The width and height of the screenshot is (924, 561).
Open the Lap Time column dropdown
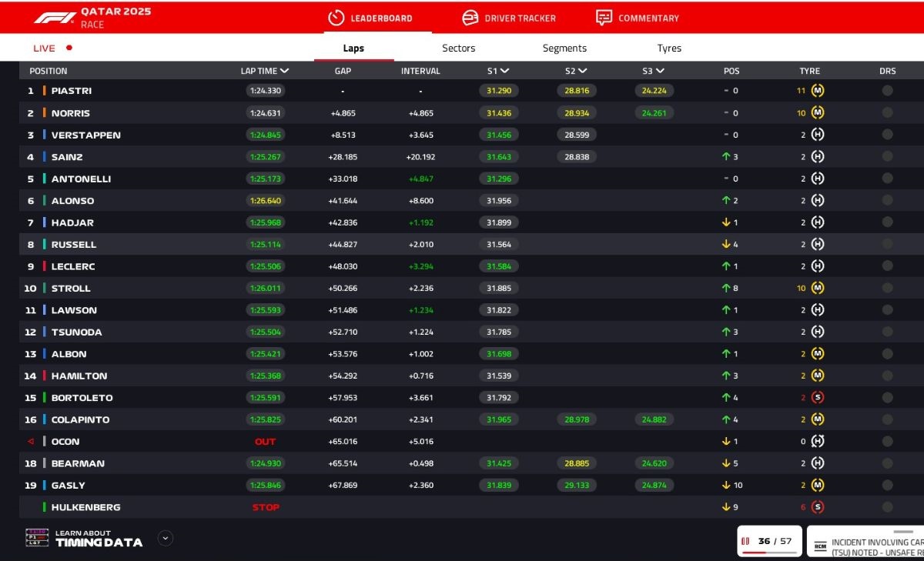285,71
